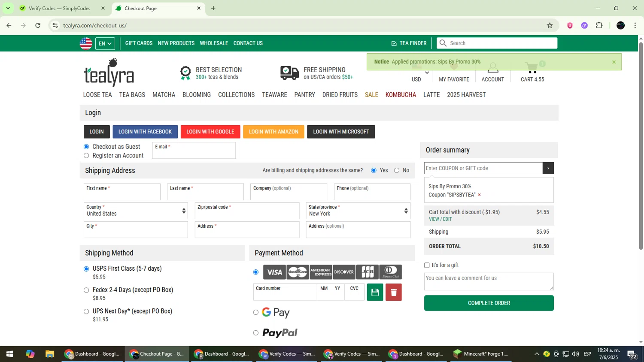Open Chrome profile avatar
The image size is (644, 362).
pos(620,25)
